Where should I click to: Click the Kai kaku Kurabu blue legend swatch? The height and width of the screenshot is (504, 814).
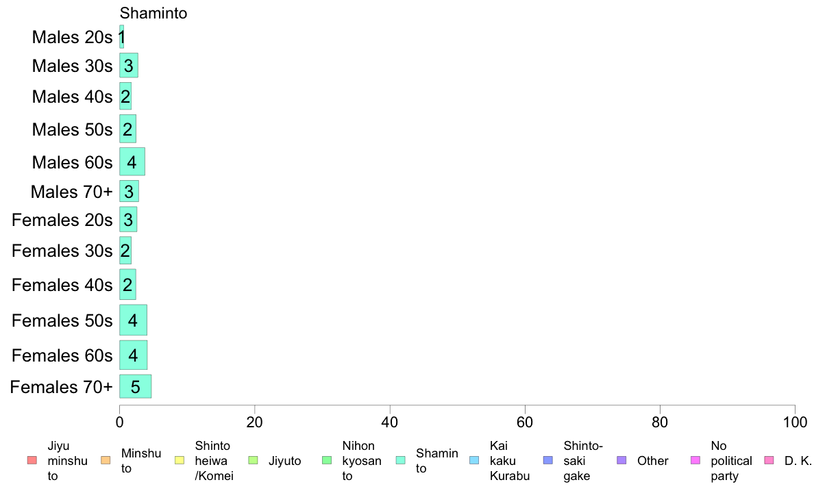(x=474, y=460)
